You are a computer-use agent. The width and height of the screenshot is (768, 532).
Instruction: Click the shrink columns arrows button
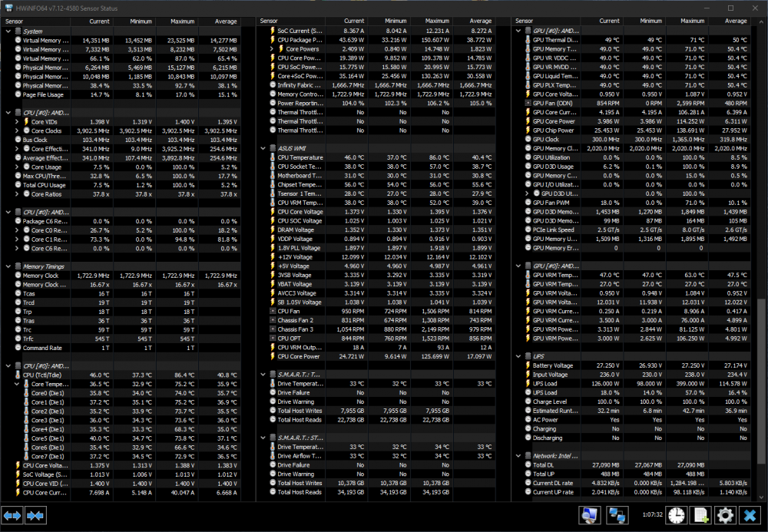(x=34, y=516)
